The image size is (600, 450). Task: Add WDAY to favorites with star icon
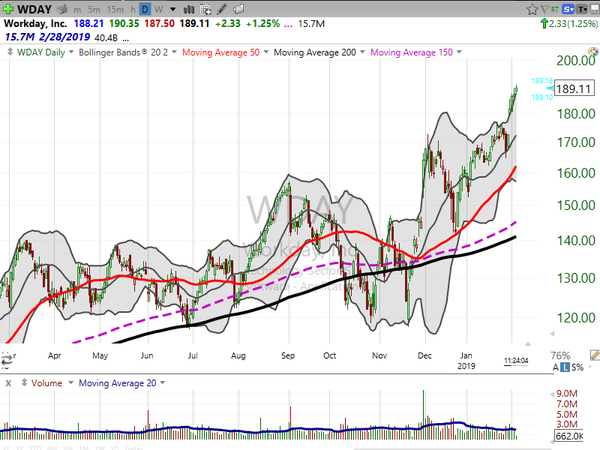[x=532, y=9]
